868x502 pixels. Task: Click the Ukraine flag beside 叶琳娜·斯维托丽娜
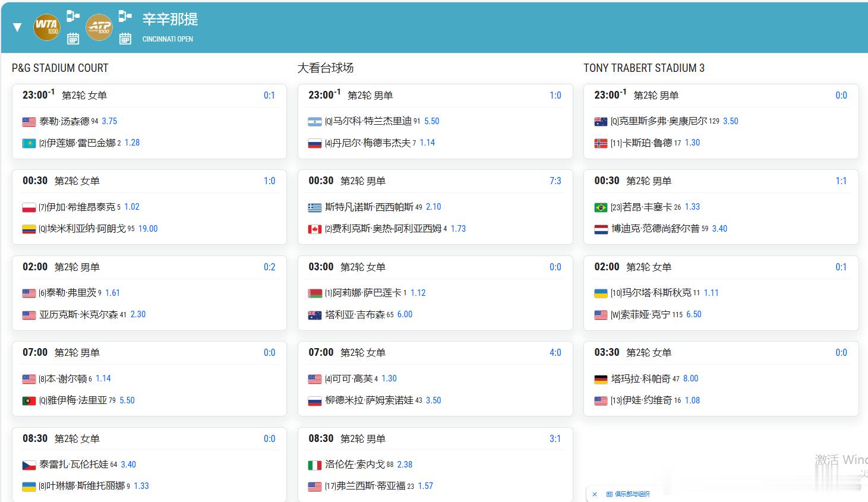(29, 487)
